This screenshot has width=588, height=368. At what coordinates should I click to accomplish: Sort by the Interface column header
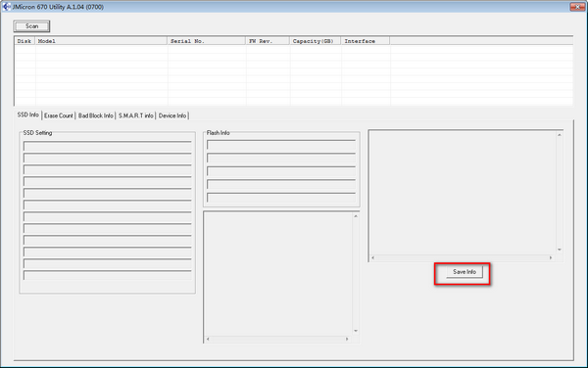[x=366, y=41]
